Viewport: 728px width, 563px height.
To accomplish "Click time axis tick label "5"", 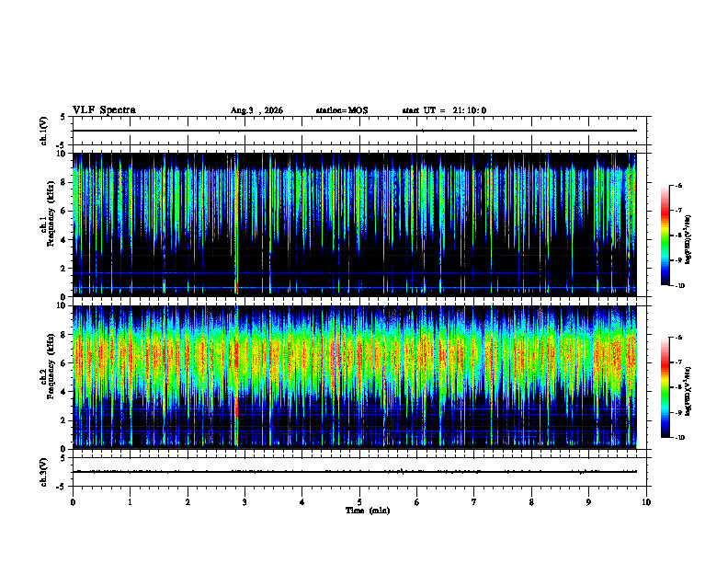I will click(x=359, y=502).
